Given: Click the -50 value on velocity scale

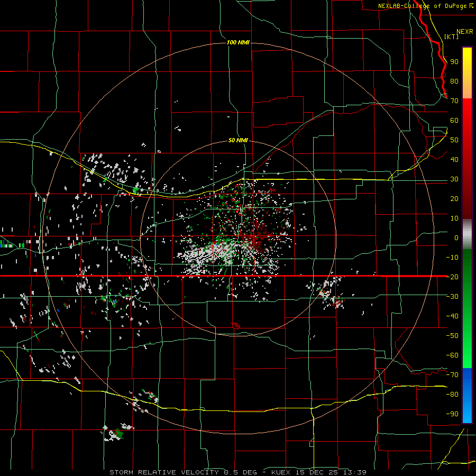Looking at the screenshot, I should [452, 336].
